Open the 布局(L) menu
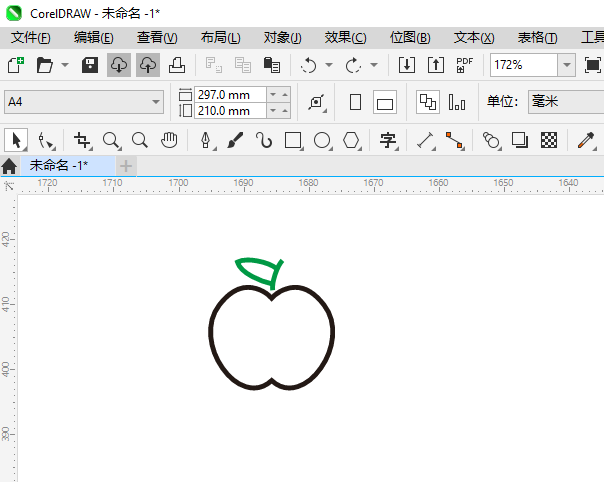 point(221,38)
